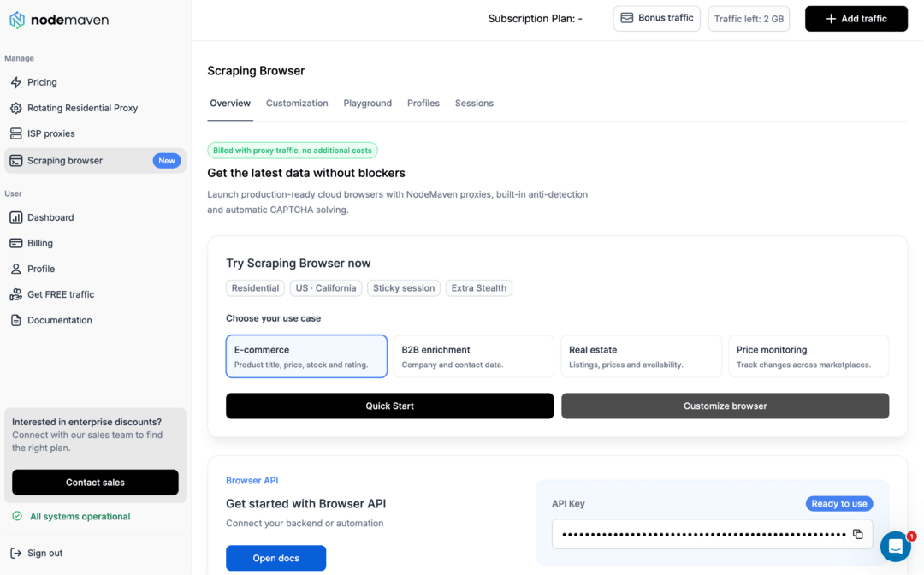Click the masked API Key field
The height and width of the screenshot is (575, 924).
[x=713, y=534]
